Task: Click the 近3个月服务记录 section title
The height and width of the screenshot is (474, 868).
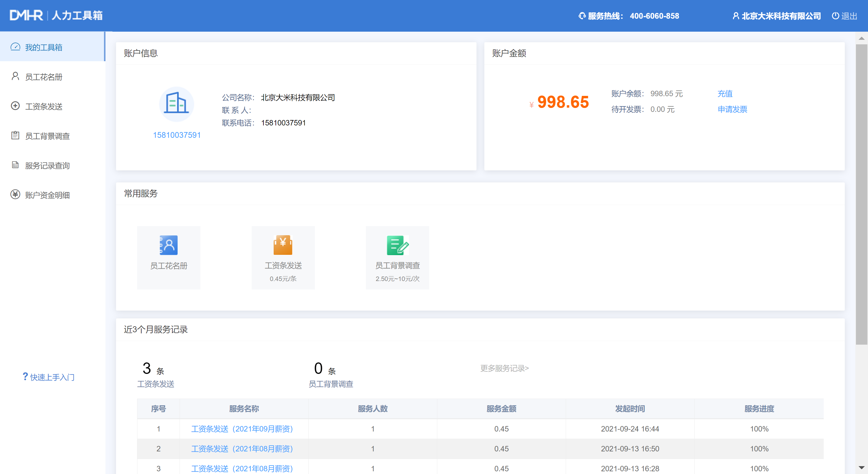Action: pos(156,329)
